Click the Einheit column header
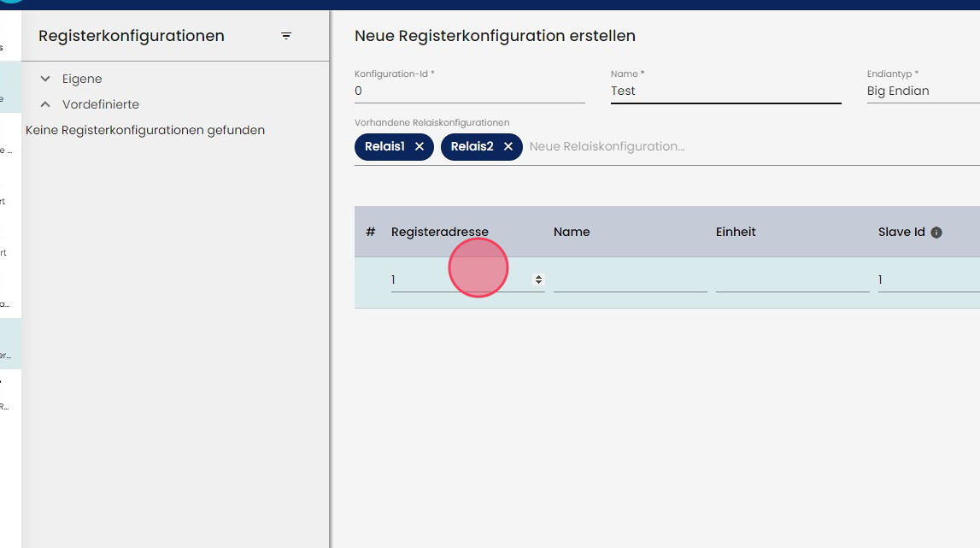This screenshot has height=548, width=980. [x=736, y=232]
